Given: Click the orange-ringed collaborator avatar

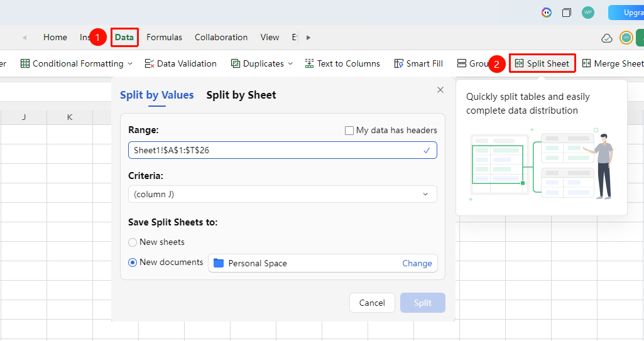Looking at the screenshot, I should [626, 38].
